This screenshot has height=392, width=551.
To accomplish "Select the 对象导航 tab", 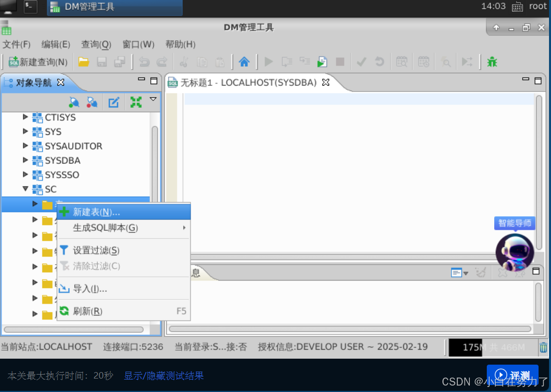I will [34, 83].
